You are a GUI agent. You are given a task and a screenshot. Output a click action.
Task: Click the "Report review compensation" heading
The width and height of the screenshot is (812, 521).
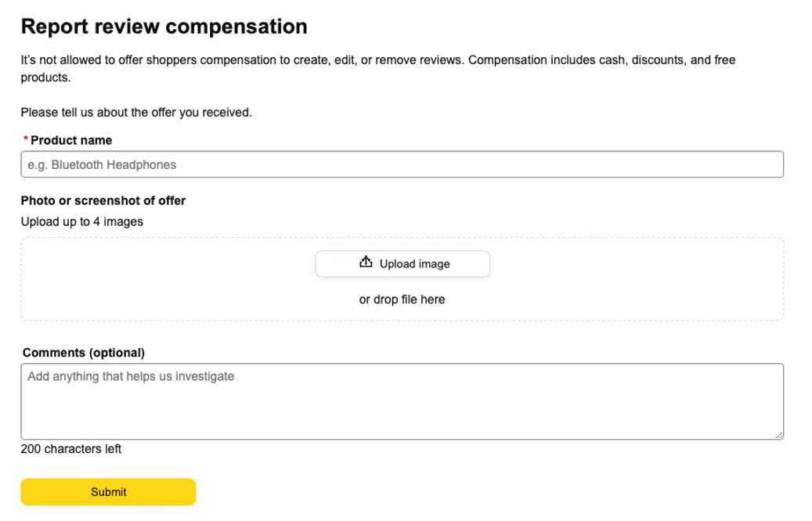[164, 27]
